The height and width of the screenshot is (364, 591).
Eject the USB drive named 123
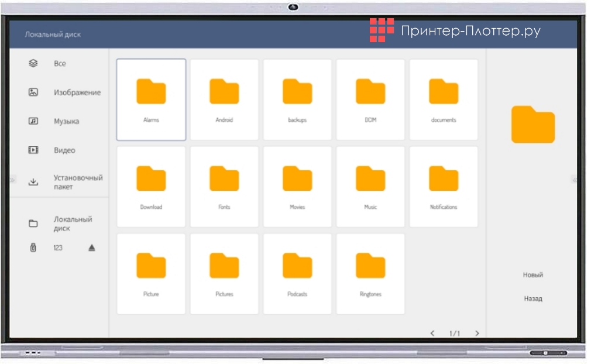(92, 248)
